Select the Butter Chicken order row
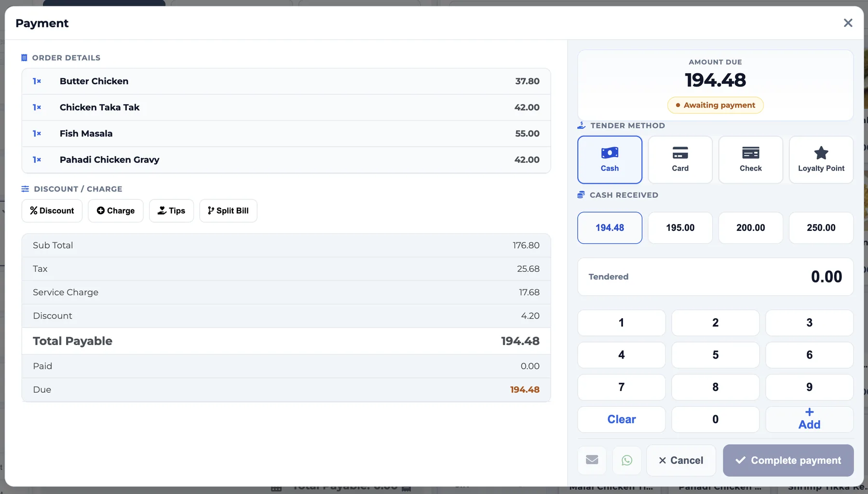The height and width of the screenshot is (494, 868). click(286, 81)
